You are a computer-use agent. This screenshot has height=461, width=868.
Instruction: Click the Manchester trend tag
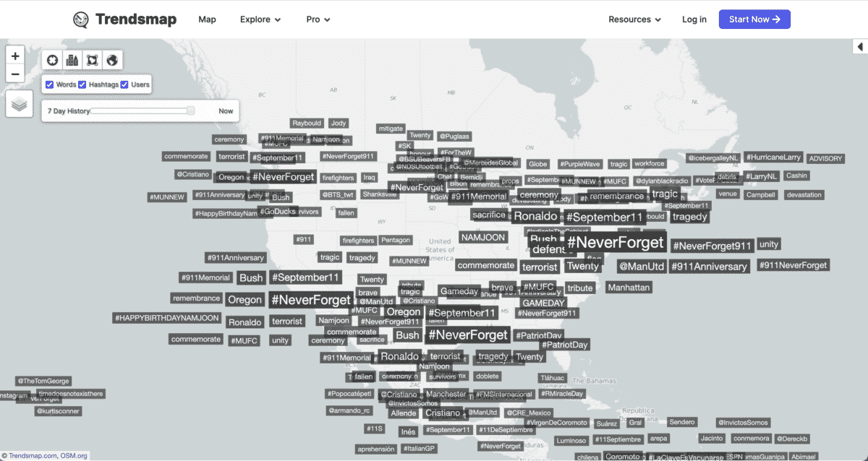[446, 394]
